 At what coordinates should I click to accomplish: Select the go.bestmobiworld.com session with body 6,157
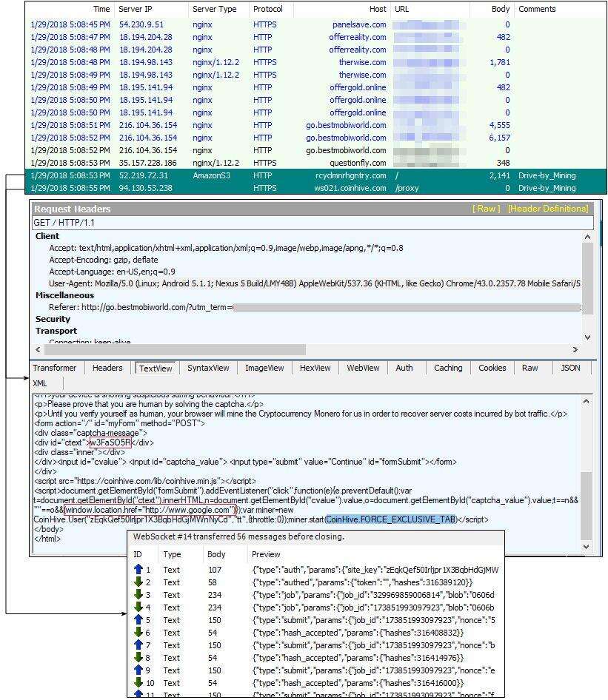(315, 138)
